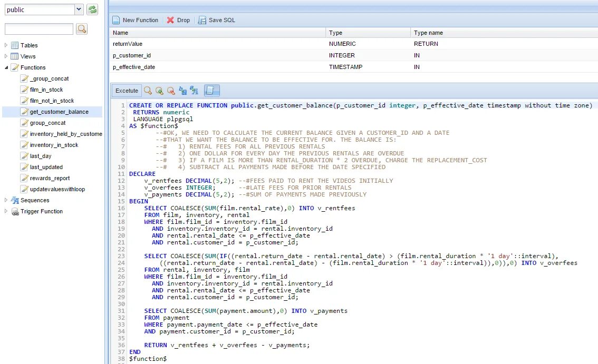598x364 pixels.
Task: Click the icon beside inventory_in_stock
Action: [x=24, y=145]
